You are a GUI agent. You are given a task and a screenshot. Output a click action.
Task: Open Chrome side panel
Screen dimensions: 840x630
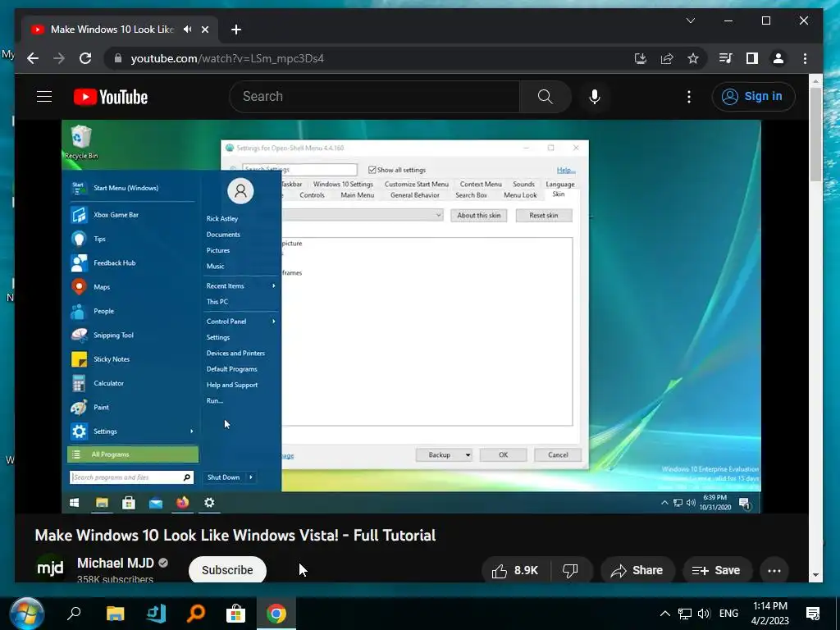click(x=752, y=58)
